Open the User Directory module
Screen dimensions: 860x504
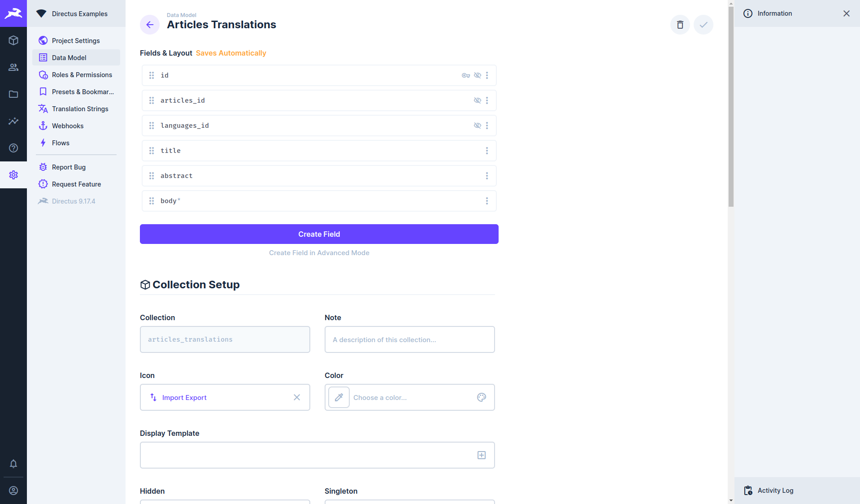click(13, 67)
